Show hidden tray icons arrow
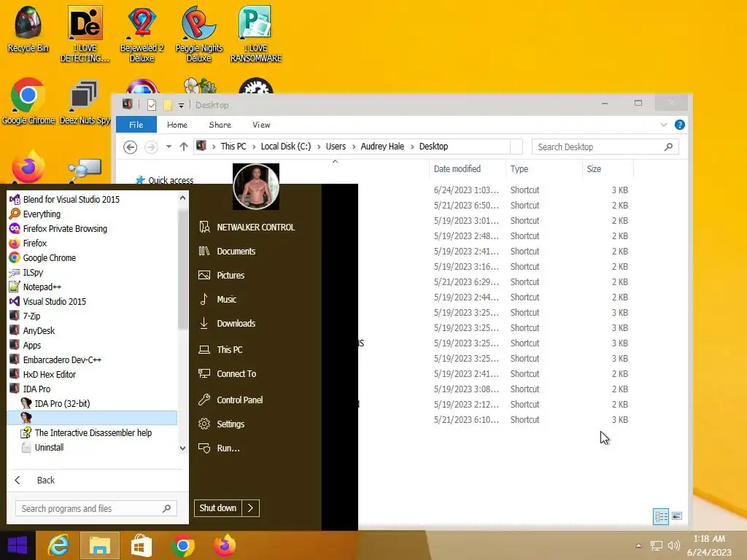Viewport: 747px width, 560px height. click(638, 545)
